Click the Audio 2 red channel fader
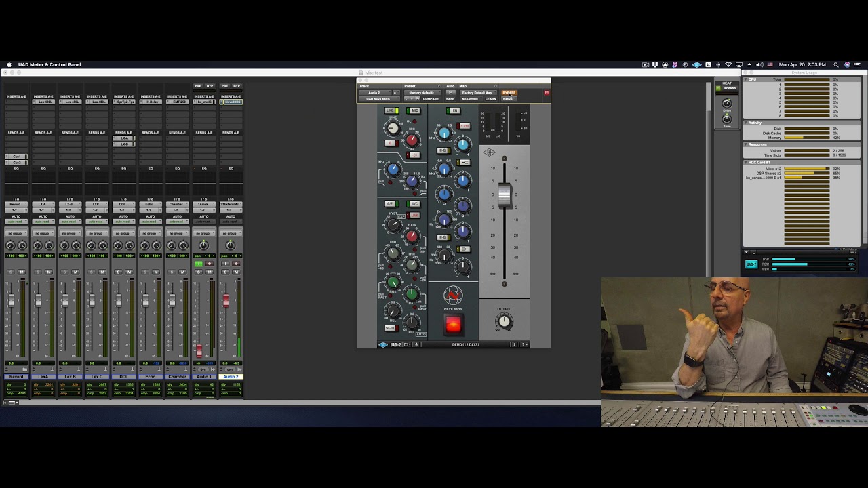The image size is (868, 488). tap(226, 300)
